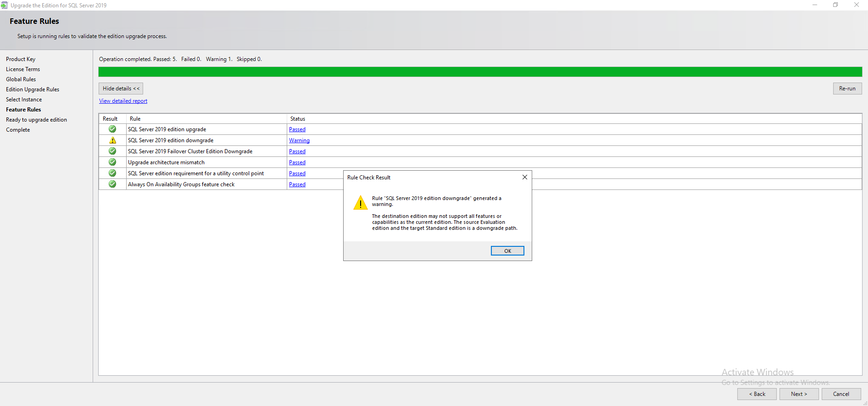Viewport: 868px width, 406px height.
Task: Restore down the setup window
Action: pos(835,5)
